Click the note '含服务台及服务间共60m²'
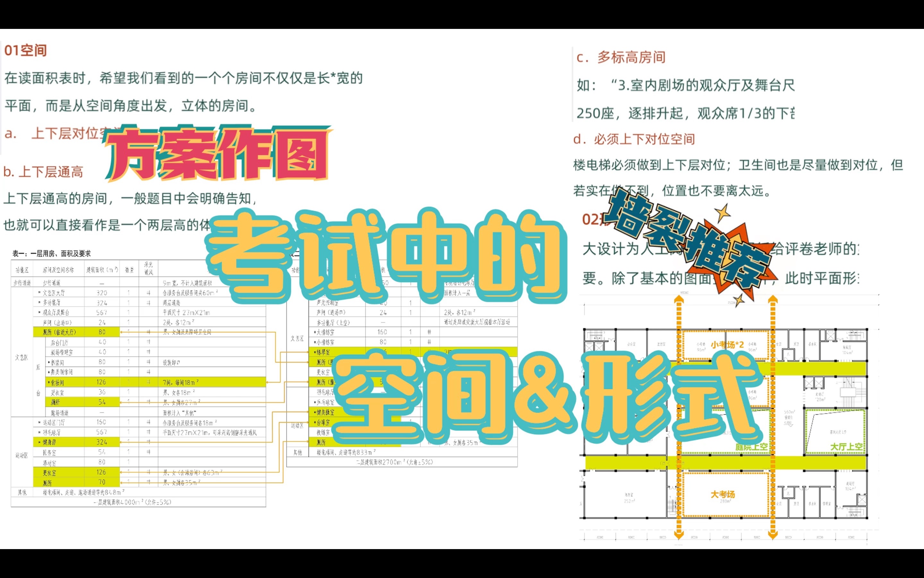Image resolution: width=924 pixels, height=578 pixels. point(190,293)
